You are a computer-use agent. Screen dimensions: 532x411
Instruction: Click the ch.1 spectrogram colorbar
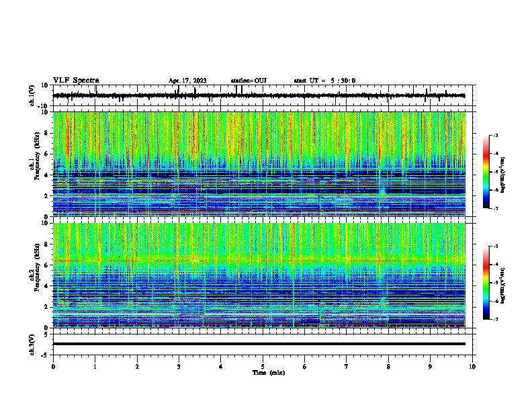click(486, 172)
